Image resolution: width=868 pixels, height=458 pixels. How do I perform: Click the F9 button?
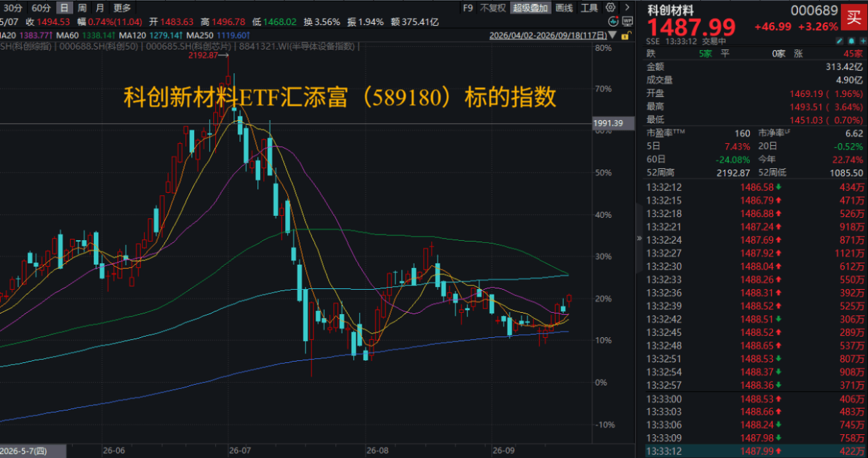(468, 8)
